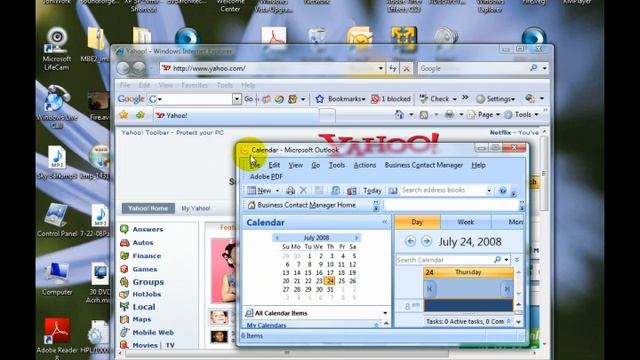Open All Calendar Items dropdown

[x=385, y=313]
